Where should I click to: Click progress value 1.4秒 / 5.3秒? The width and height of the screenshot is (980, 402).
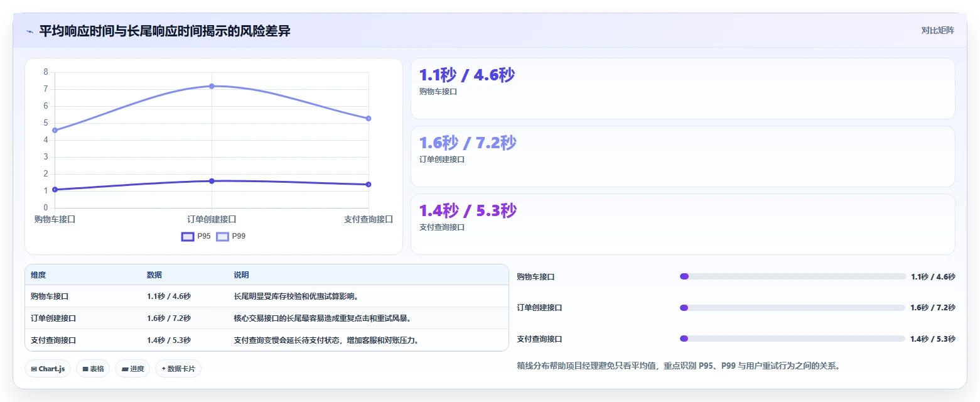933,339
